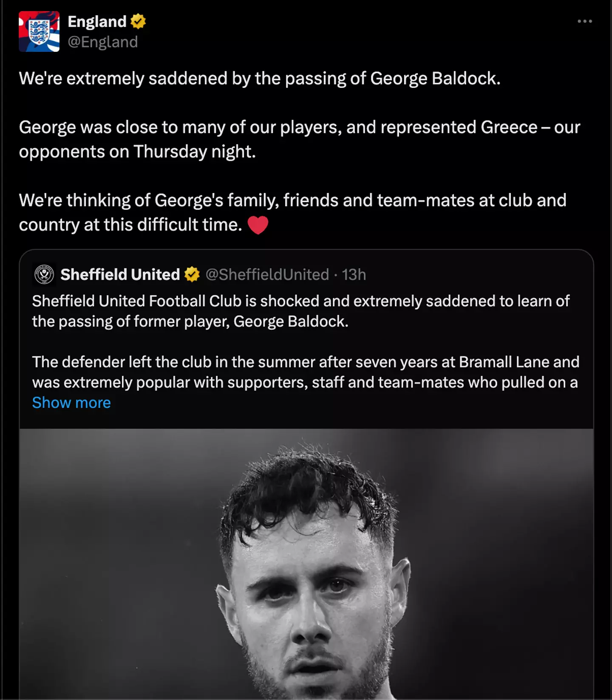This screenshot has width=612, height=700.
Task: Click the red heart emoji
Action: [258, 225]
